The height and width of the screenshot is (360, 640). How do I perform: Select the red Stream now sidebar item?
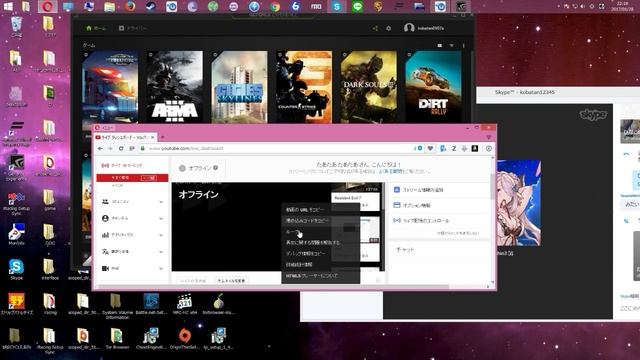tap(132, 178)
